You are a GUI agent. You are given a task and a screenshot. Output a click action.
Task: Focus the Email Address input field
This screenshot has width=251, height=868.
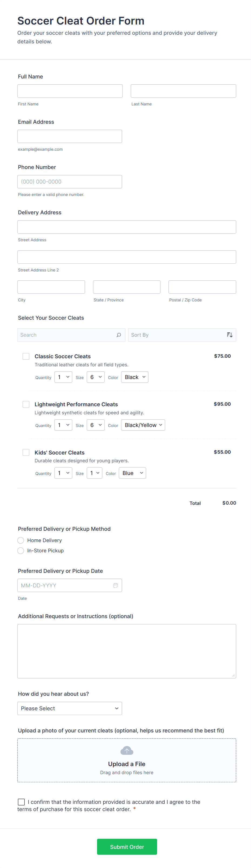(70, 136)
